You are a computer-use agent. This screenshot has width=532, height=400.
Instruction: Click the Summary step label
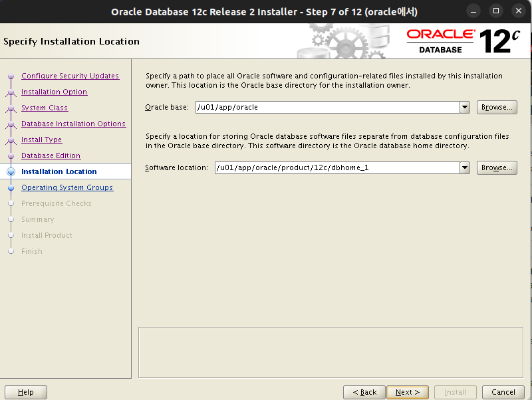click(38, 219)
